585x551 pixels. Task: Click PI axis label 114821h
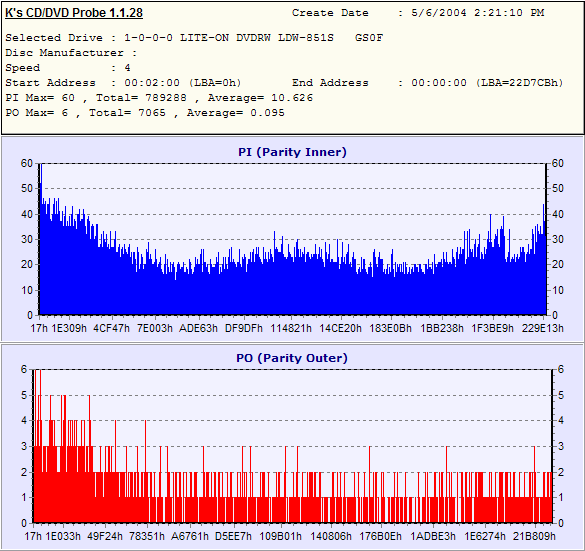point(291,328)
